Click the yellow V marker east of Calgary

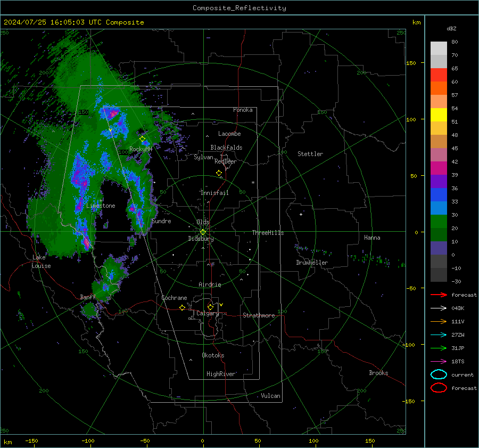click(x=221, y=305)
